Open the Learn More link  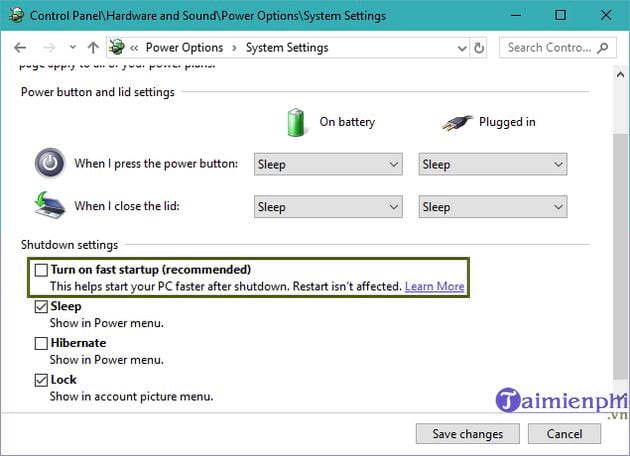click(x=434, y=286)
